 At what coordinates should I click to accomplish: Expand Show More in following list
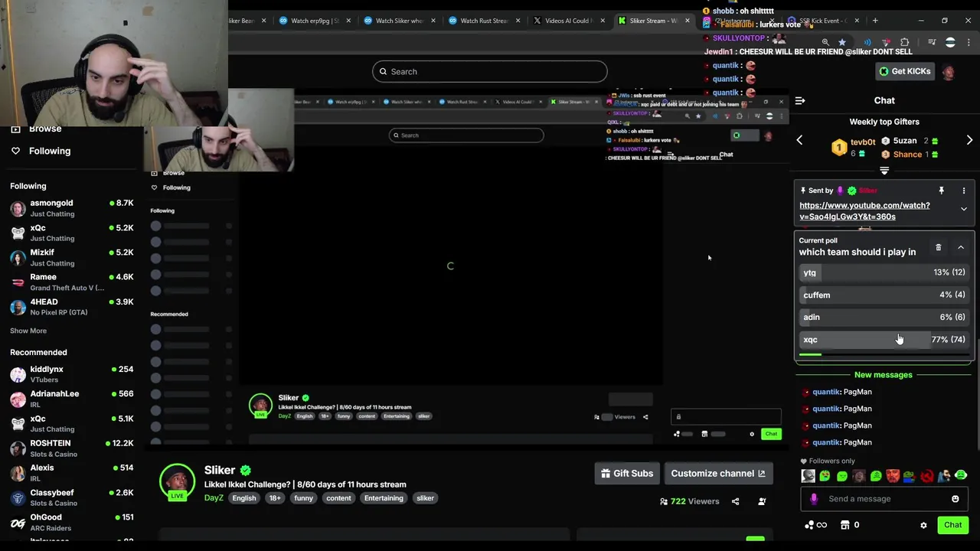28,331
